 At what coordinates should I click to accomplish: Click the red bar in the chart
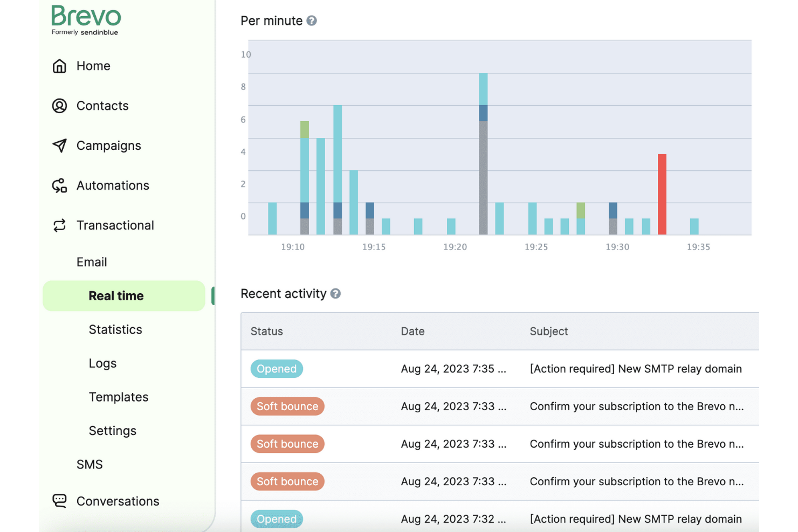[663, 194]
